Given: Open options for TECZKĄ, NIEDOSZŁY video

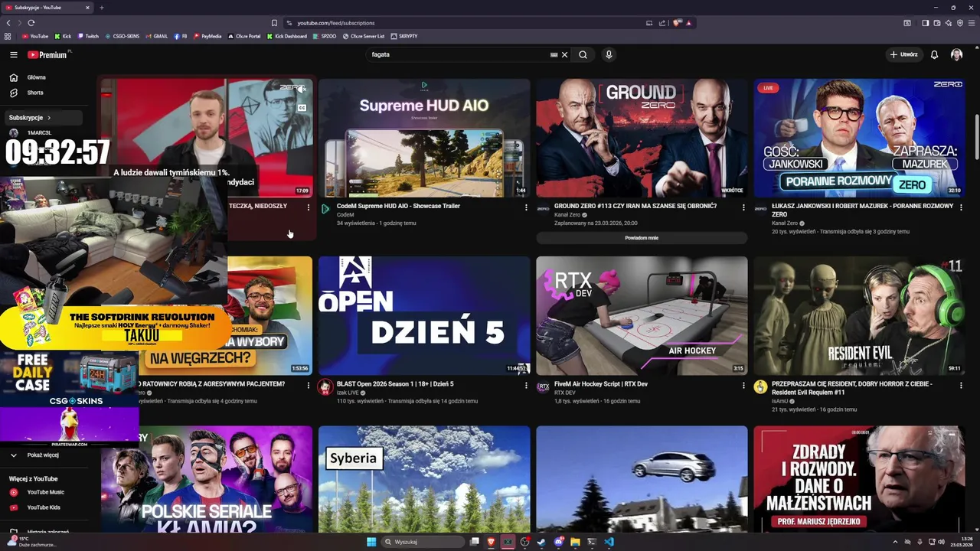Looking at the screenshot, I should [309, 207].
